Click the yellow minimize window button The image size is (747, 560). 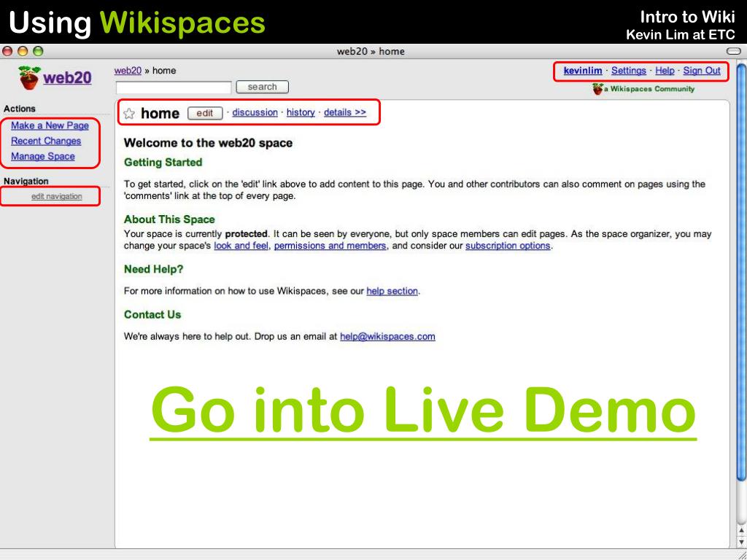[23, 51]
